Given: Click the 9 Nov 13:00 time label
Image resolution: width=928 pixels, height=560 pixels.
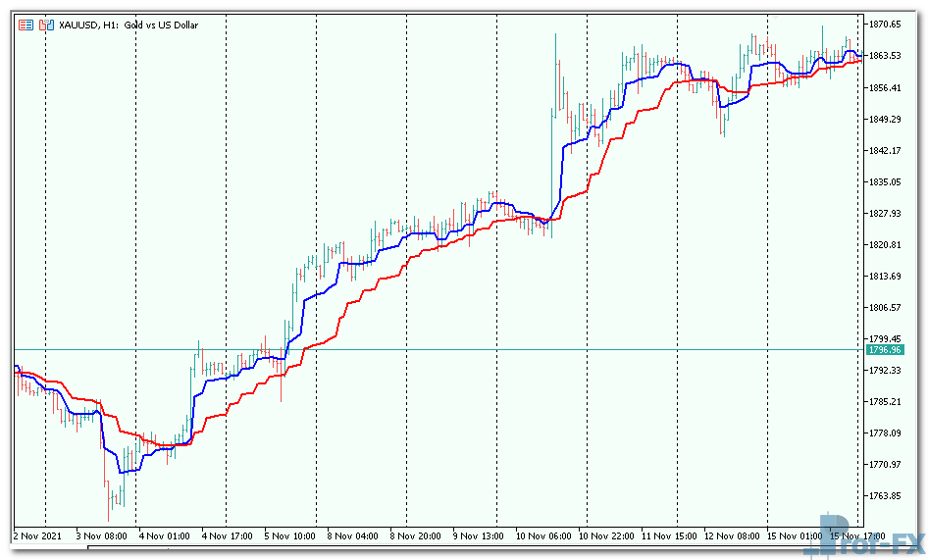Looking at the screenshot, I should (x=477, y=535).
